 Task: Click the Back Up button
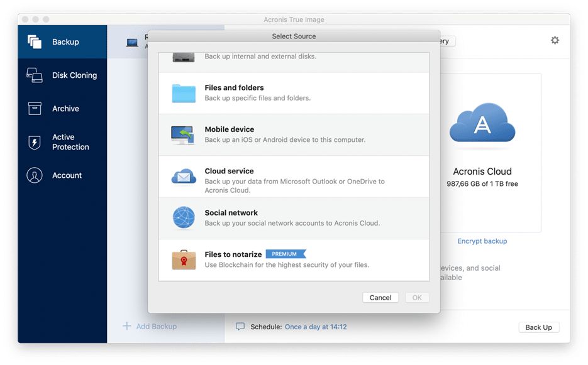click(538, 327)
